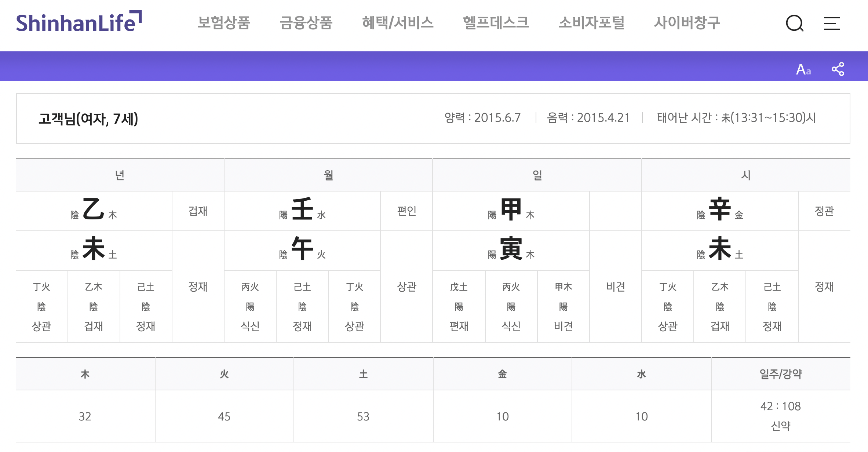
Task: Click the font size Aa icon
Action: coord(803,69)
